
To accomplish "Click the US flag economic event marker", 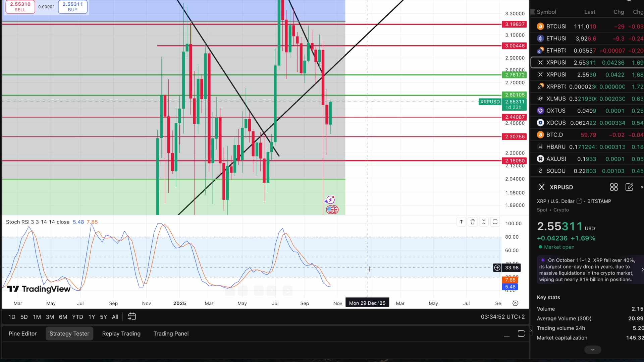I will (332, 210).
